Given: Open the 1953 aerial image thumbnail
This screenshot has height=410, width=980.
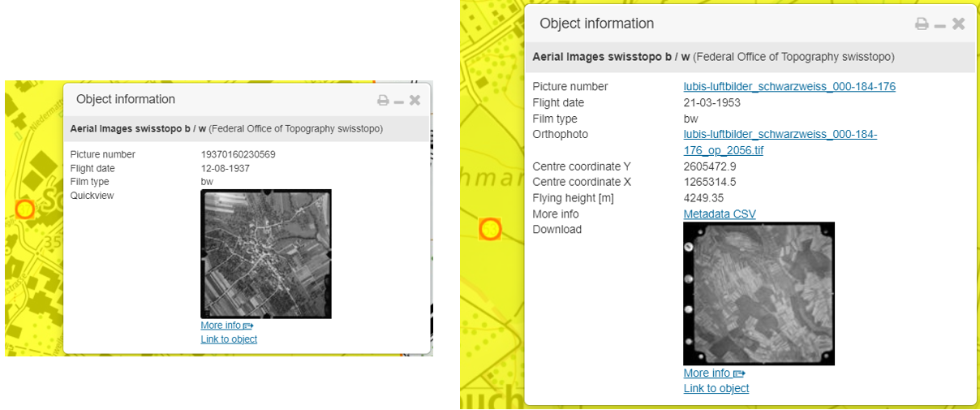Looking at the screenshot, I should [759, 294].
